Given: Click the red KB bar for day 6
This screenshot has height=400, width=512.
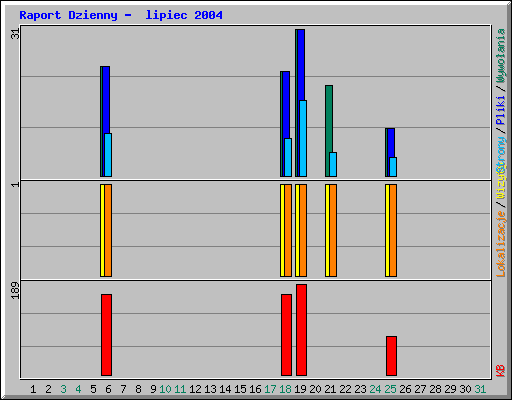Looking at the screenshot, I should click(106, 335).
